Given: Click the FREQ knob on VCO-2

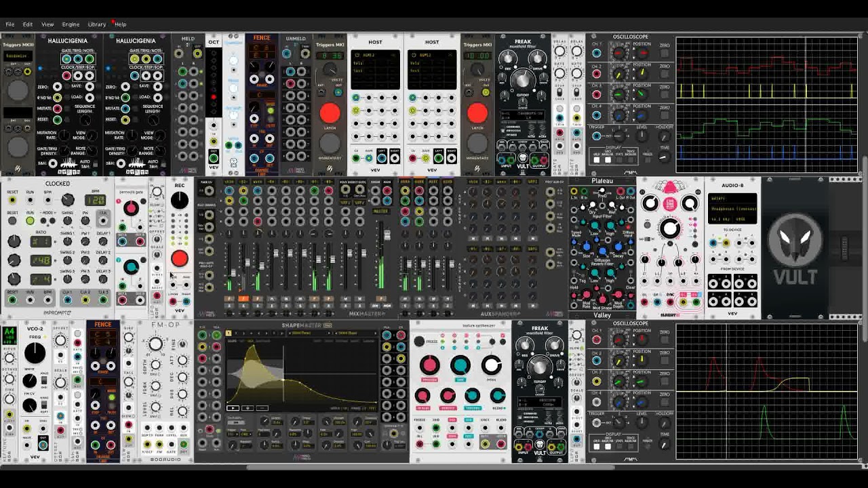Looking at the screenshot, I should coord(35,352).
